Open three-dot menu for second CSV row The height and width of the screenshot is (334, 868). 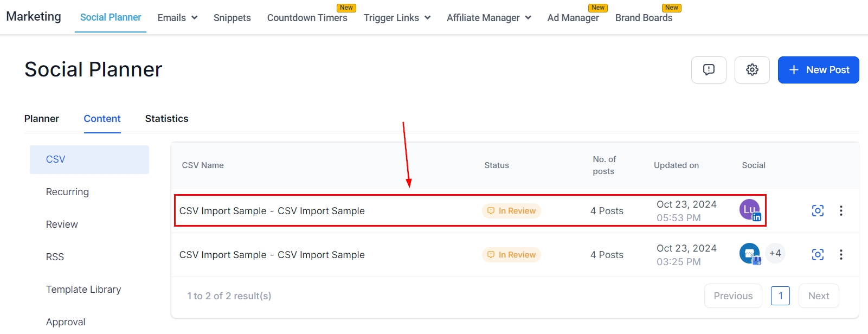pos(841,255)
